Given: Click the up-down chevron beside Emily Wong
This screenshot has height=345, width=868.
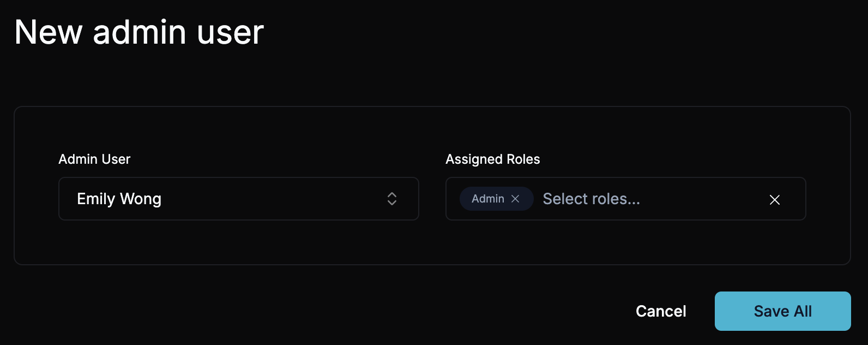Looking at the screenshot, I should pos(391,199).
